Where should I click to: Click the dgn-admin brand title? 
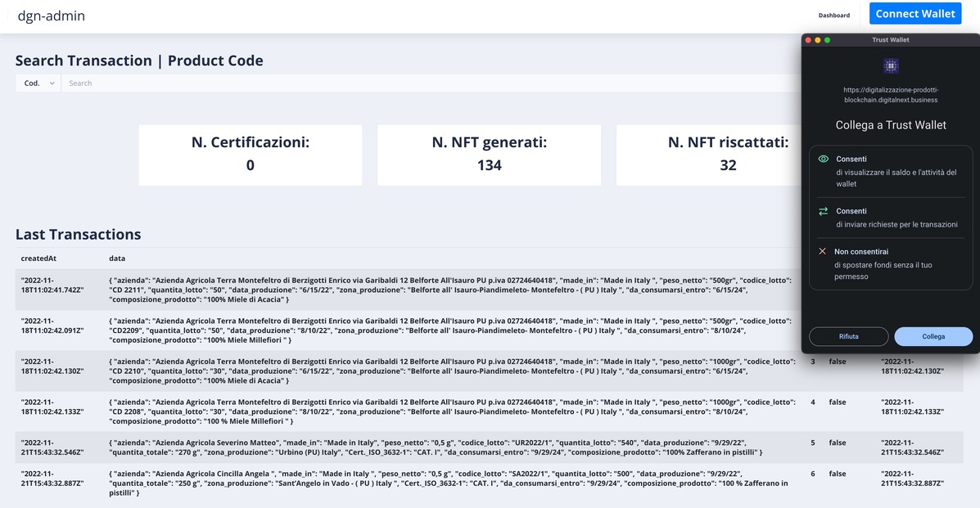coord(51,16)
